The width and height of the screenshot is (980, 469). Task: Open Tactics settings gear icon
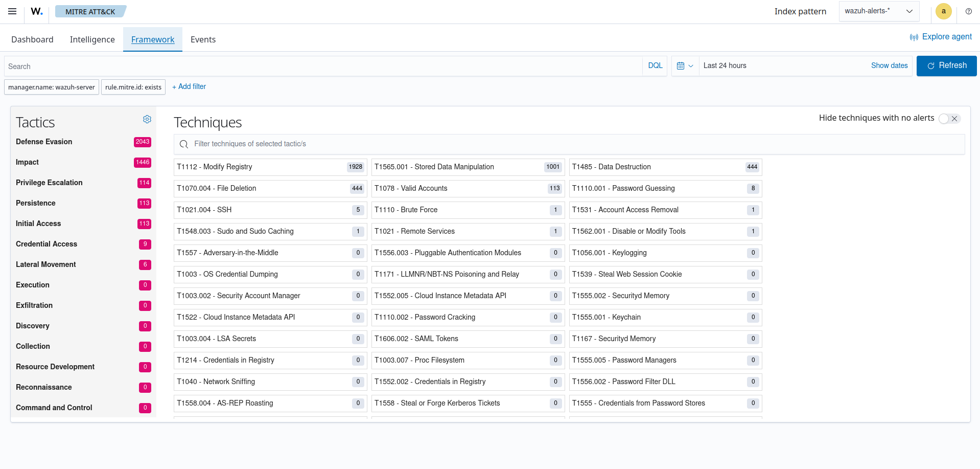click(x=147, y=119)
